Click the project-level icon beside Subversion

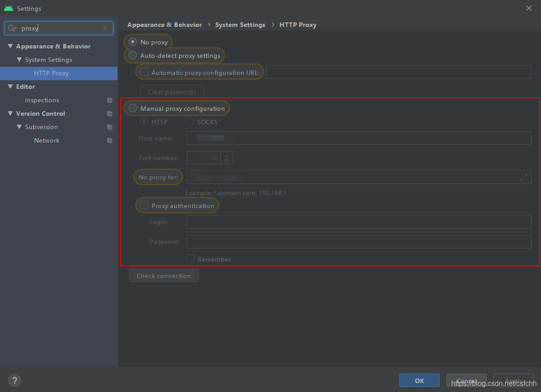tap(109, 127)
